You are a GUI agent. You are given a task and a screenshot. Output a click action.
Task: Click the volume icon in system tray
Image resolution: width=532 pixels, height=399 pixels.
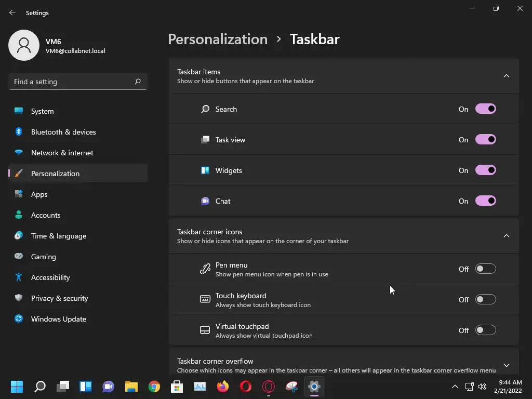pos(482,387)
